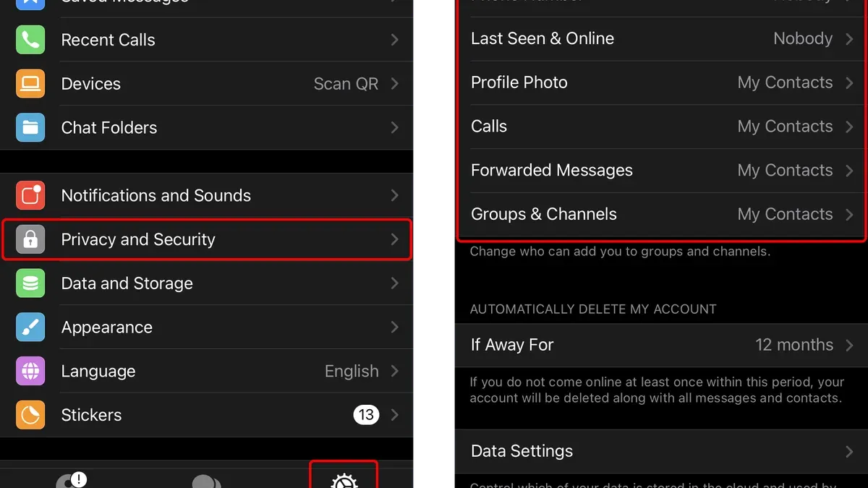The image size is (868, 488).
Task: Tap the Stickers count badge 13
Action: click(366, 415)
